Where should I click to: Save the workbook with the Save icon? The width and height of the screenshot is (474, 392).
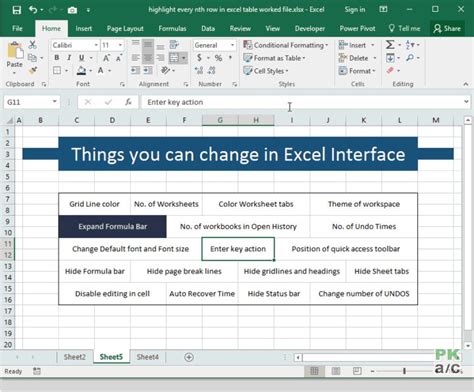[16, 10]
